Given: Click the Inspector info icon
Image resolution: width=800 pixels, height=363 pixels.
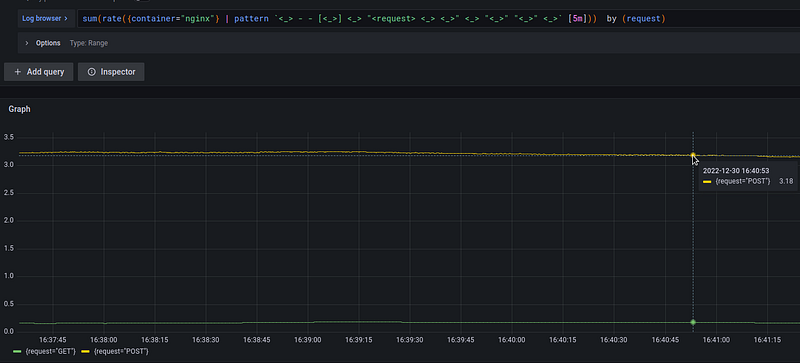Looking at the screenshot, I should tap(92, 72).
